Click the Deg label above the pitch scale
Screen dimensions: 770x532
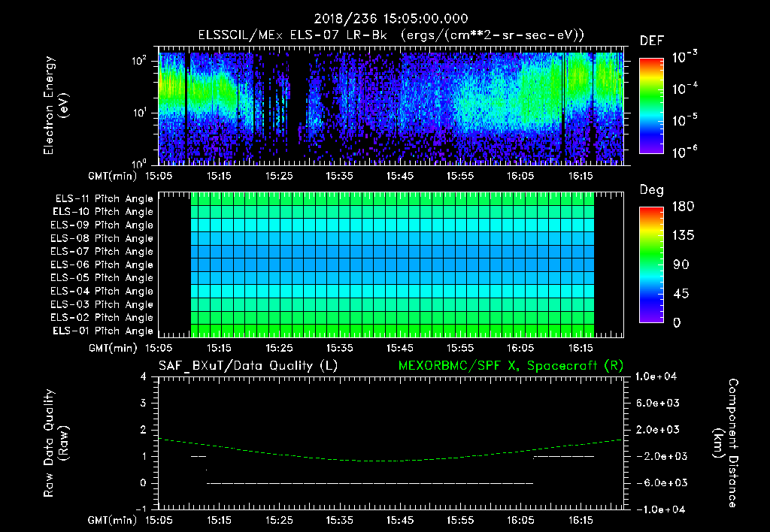(x=651, y=190)
